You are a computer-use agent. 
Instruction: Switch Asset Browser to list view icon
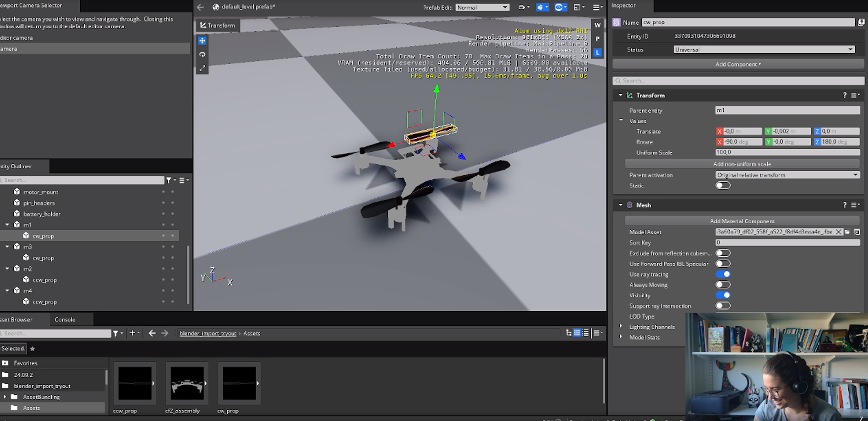coord(585,333)
